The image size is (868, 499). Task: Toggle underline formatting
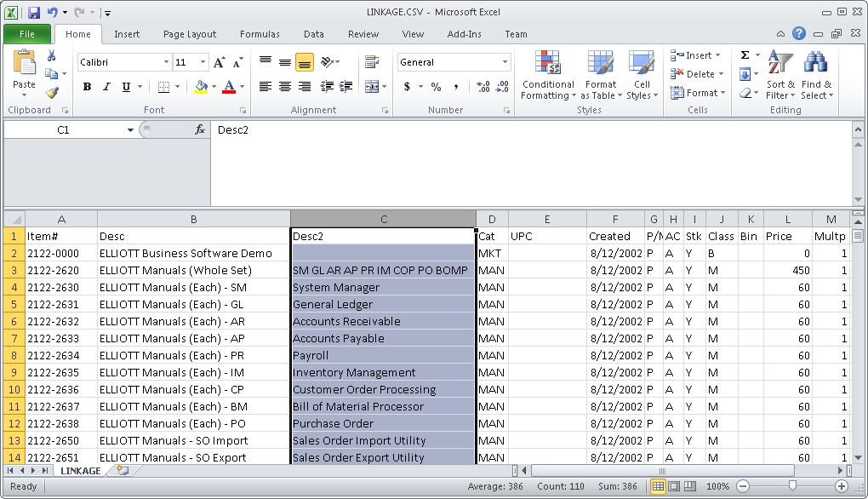click(x=126, y=86)
